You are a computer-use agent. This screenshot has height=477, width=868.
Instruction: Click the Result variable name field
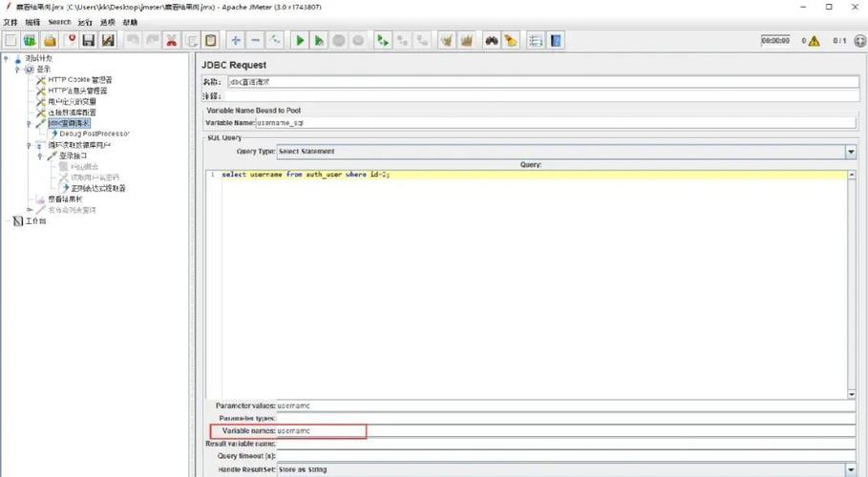click(565, 444)
